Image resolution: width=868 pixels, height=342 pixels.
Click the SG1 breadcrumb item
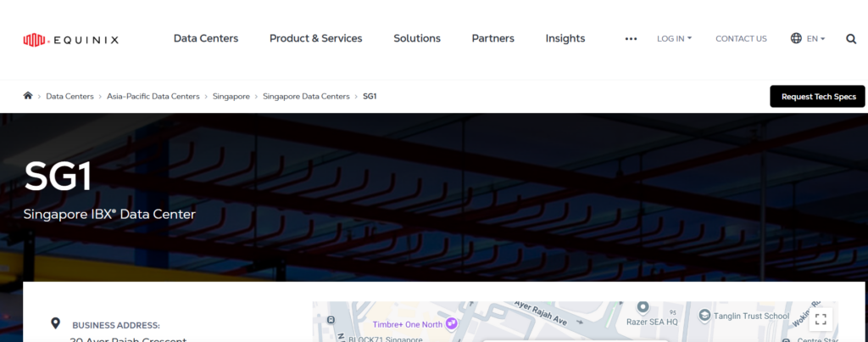click(370, 97)
